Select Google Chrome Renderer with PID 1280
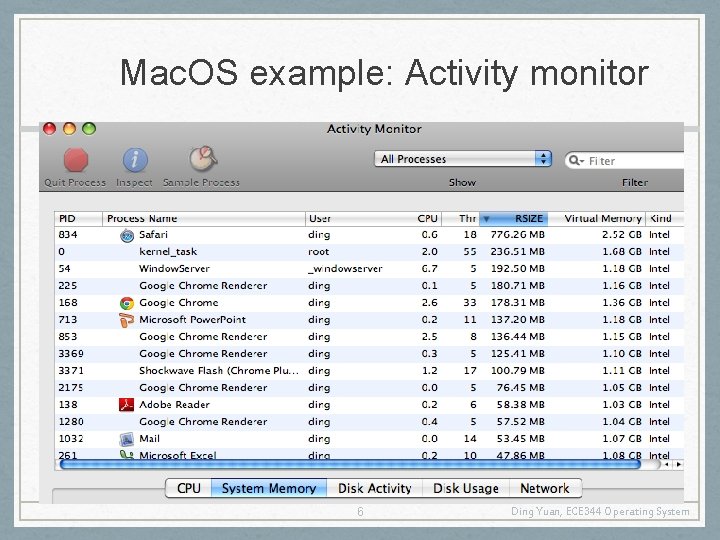720x540 pixels. click(369, 422)
